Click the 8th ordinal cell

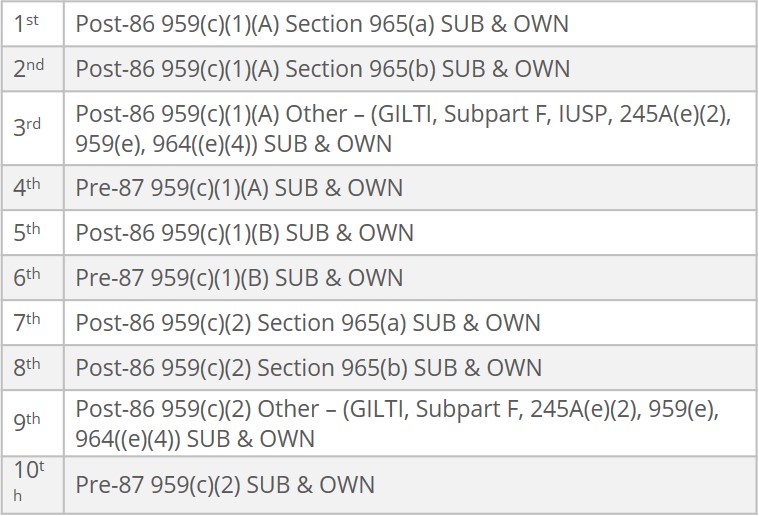(x=28, y=368)
